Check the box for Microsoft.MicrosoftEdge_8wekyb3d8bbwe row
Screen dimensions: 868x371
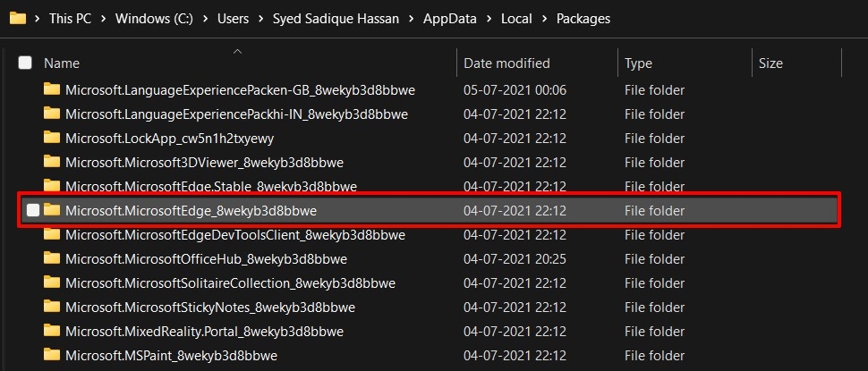33,210
